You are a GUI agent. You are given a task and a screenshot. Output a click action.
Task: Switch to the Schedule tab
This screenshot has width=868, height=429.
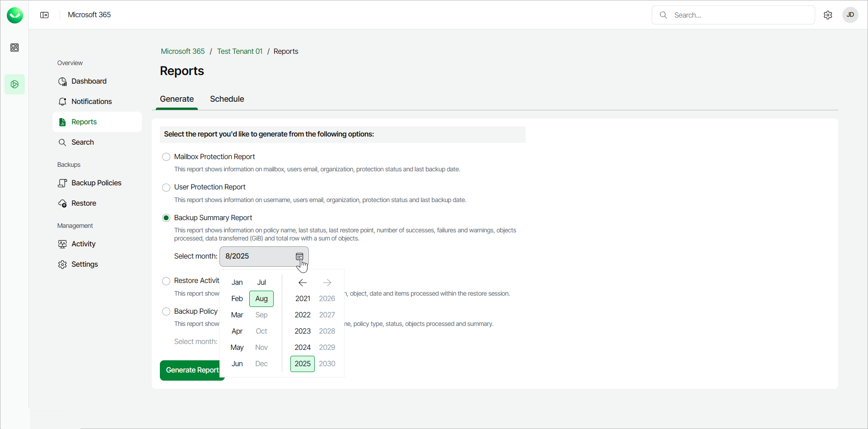coord(227,99)
